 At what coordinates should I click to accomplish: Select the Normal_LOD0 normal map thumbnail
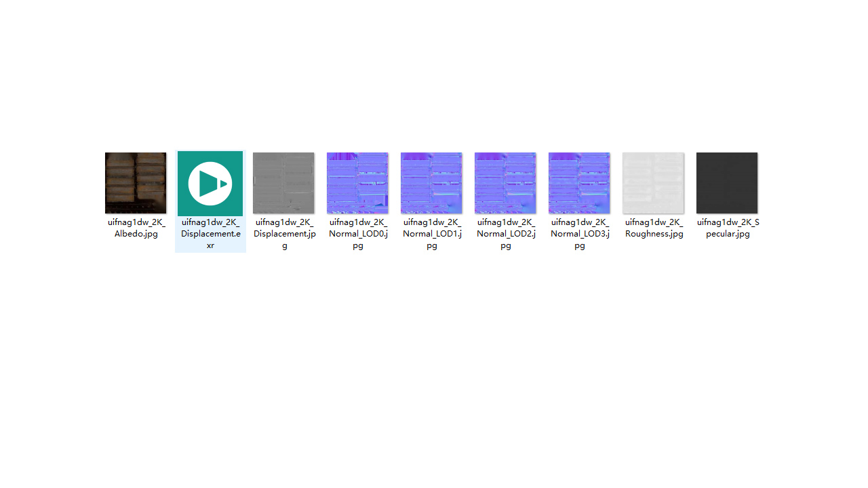coord(357,183)
